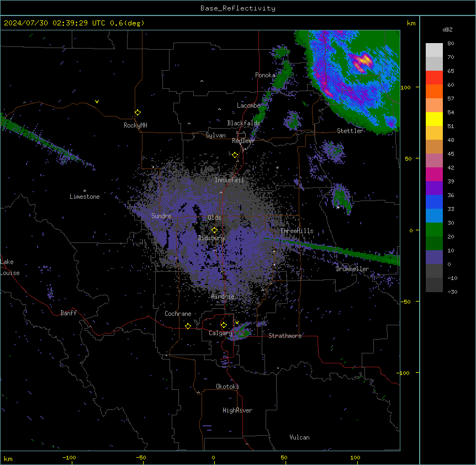Click the RockyMH label
This screenshot has height=465, width=476.
135,125
